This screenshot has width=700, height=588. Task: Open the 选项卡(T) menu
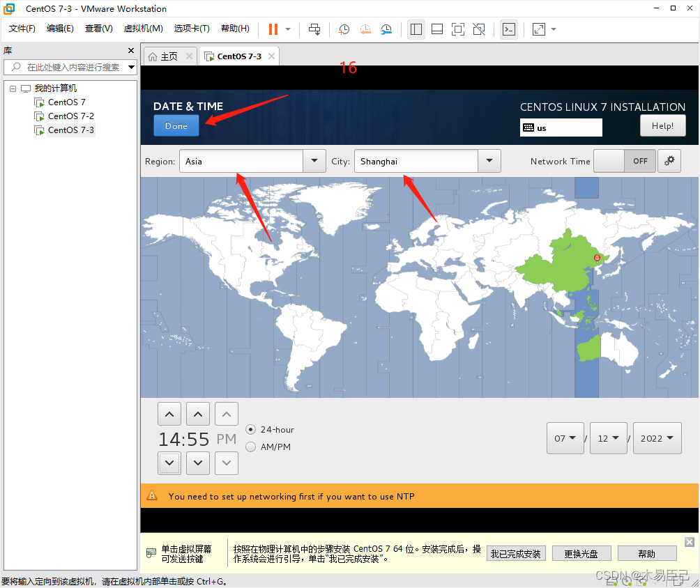(x=192, y=29)
